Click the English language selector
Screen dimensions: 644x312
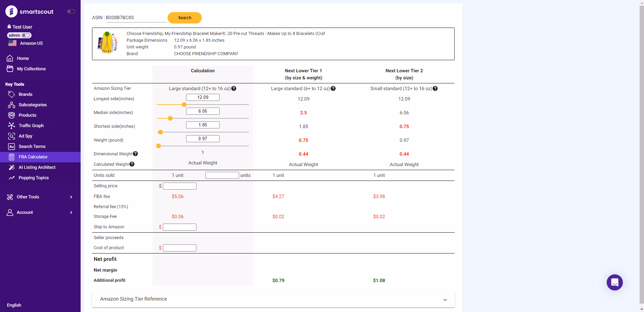(14, 305)
